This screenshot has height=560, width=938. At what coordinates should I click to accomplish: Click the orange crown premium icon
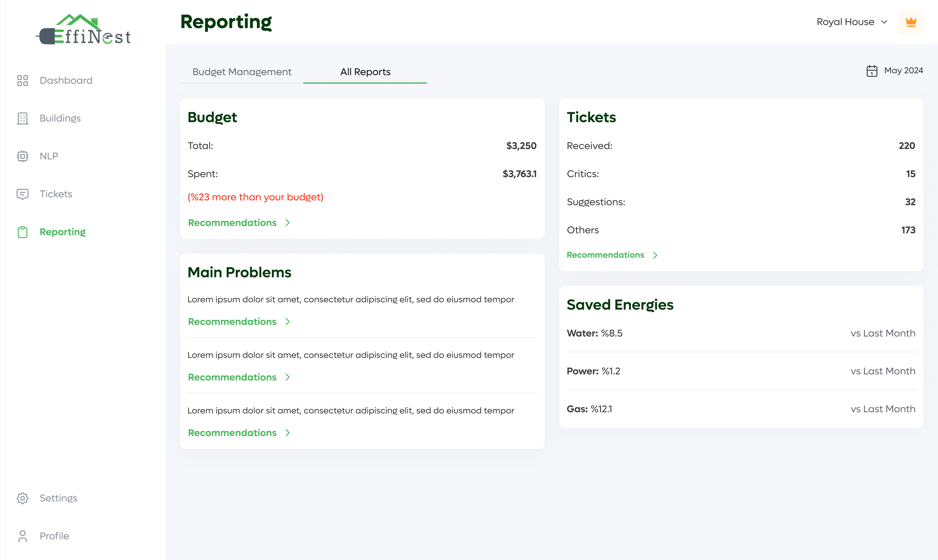click(x=911, y=22)
